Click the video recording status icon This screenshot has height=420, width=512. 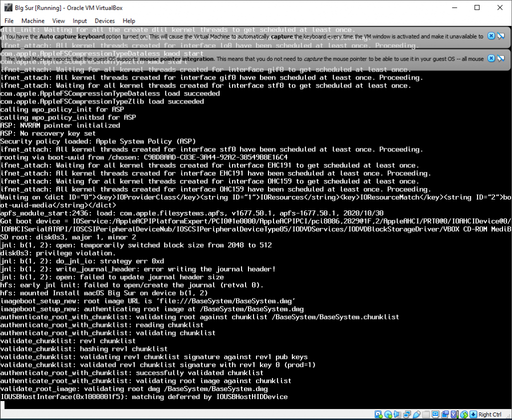click(444, 414)
